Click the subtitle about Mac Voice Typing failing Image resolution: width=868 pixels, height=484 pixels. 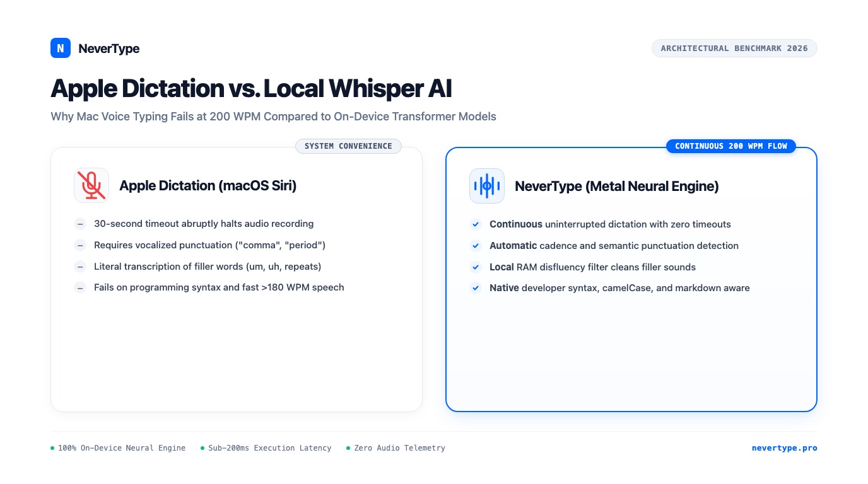pos(273,117)
